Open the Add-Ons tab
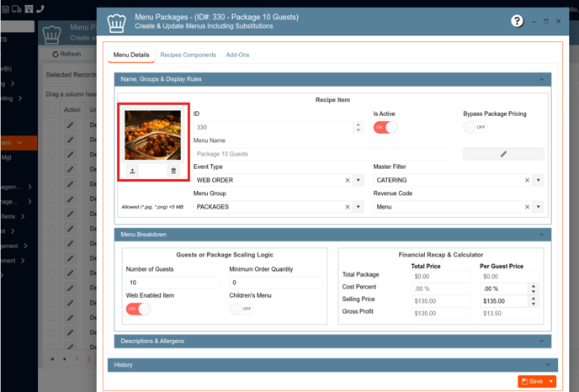579x392 pixels. (237, 56)
